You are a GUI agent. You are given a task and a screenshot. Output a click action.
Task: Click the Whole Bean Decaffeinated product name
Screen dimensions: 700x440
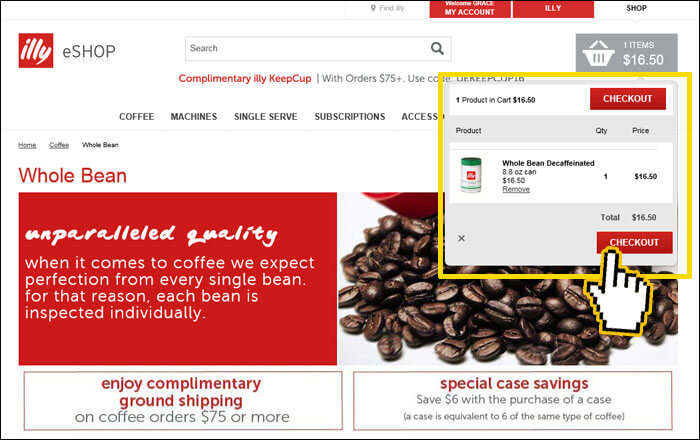tap(548, 163)
